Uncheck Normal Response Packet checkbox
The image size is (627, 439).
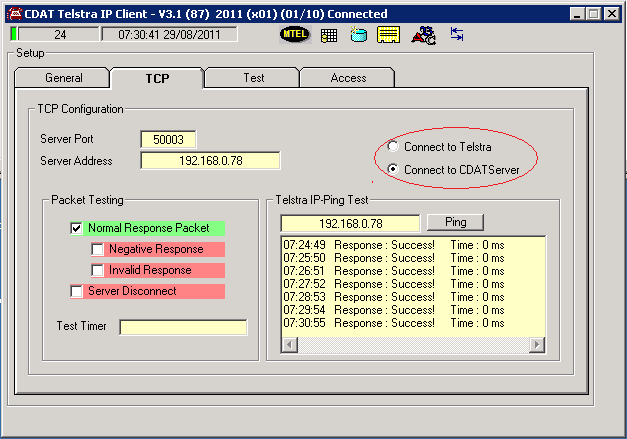point(76,228)
